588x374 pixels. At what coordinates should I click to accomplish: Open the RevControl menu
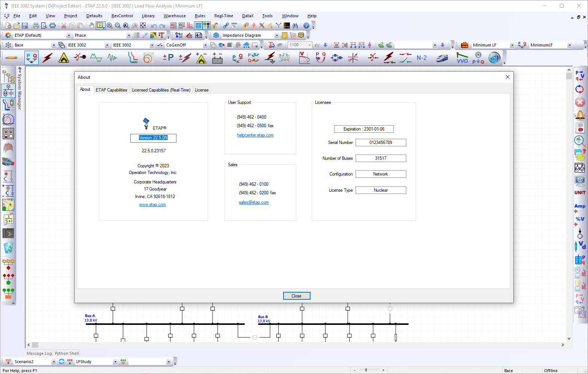click(x=122, y=16)
